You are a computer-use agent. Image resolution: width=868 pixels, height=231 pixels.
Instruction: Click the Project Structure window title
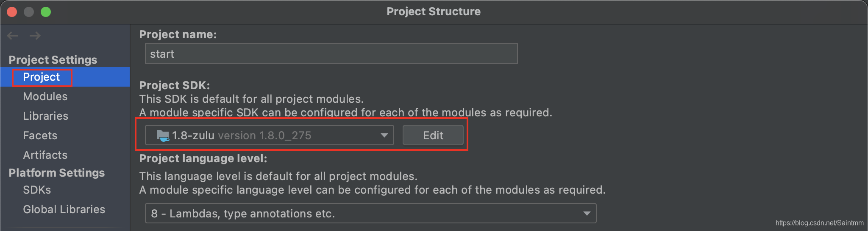coord(433,11)
